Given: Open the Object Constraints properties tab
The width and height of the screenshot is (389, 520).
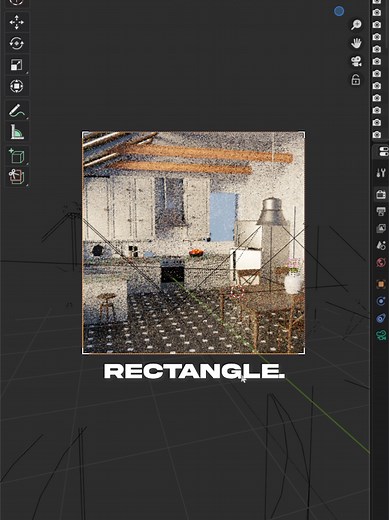Looking at the screenshot, I should coord(381,318).
